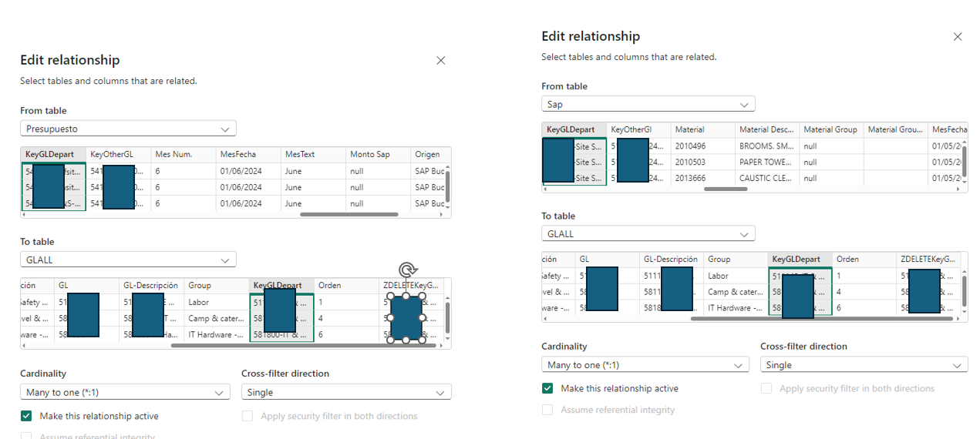Click the BROOMS. SM... description cell
The height and width of the screenshot is (439, 980).
tap(766, 145)
